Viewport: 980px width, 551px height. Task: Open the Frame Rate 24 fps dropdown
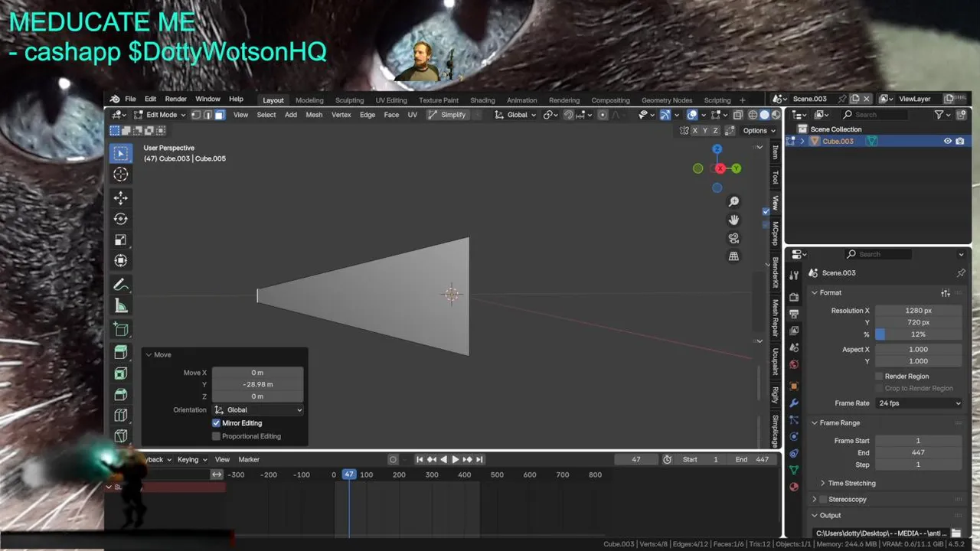(x=919, y=403)
